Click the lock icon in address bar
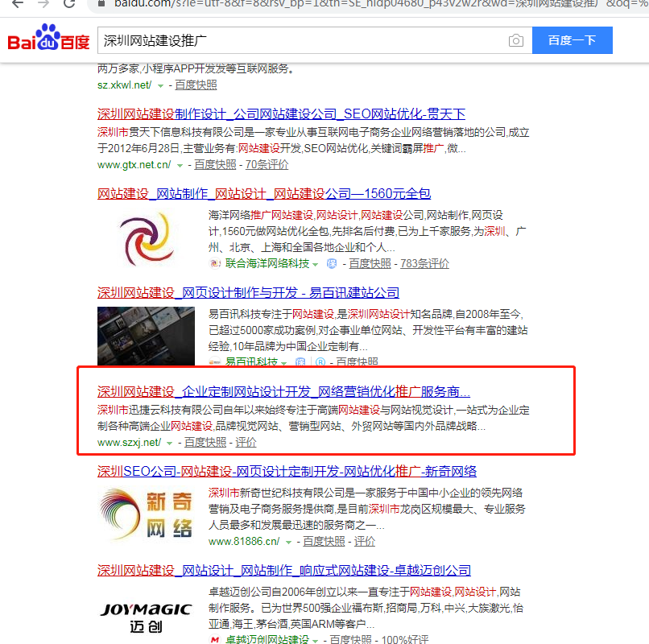The image size is (649, 644). pos(101,4)
